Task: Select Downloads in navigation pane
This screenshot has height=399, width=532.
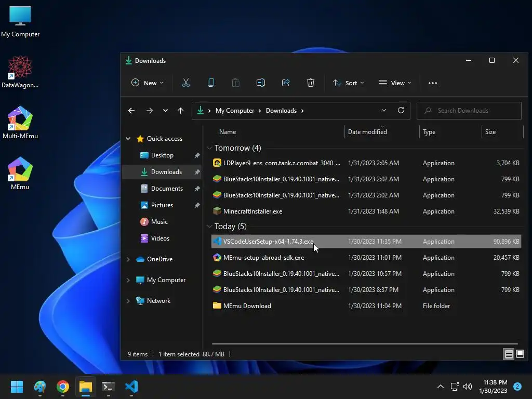Action: click(162, 171)
